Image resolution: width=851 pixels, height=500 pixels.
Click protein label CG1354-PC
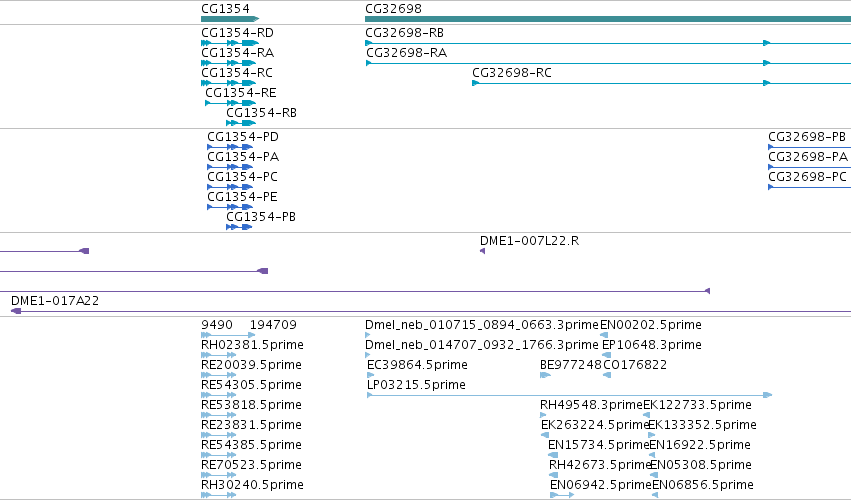242,177
